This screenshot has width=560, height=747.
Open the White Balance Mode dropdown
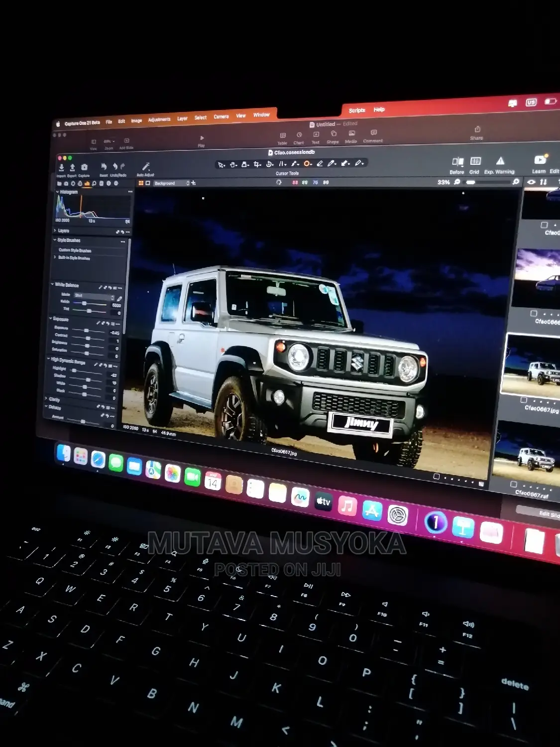tap(94, 296)
